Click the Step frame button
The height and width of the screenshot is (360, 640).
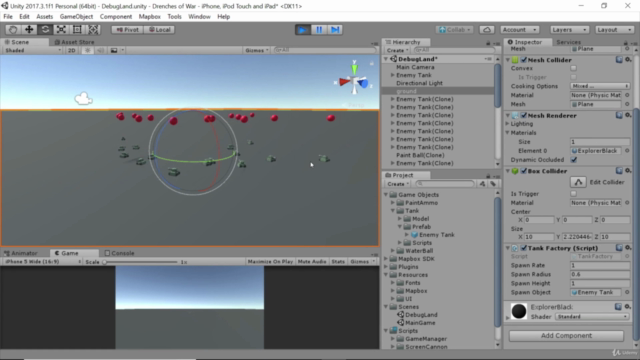335,30
